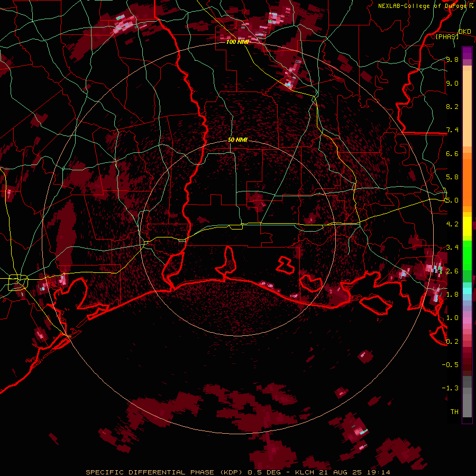Click the 2.6 value on the color scale
This screenshot has height=476, width=476.
pos(452,271)
